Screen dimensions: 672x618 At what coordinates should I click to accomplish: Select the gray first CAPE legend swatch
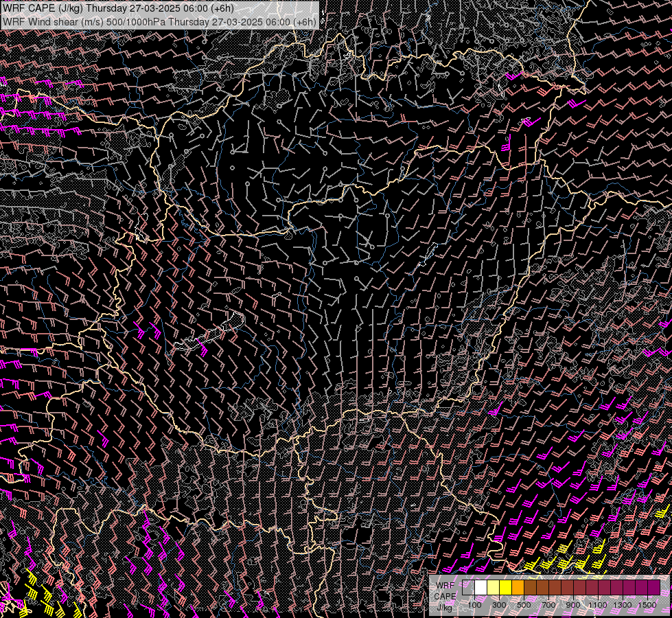click(468, 587)
